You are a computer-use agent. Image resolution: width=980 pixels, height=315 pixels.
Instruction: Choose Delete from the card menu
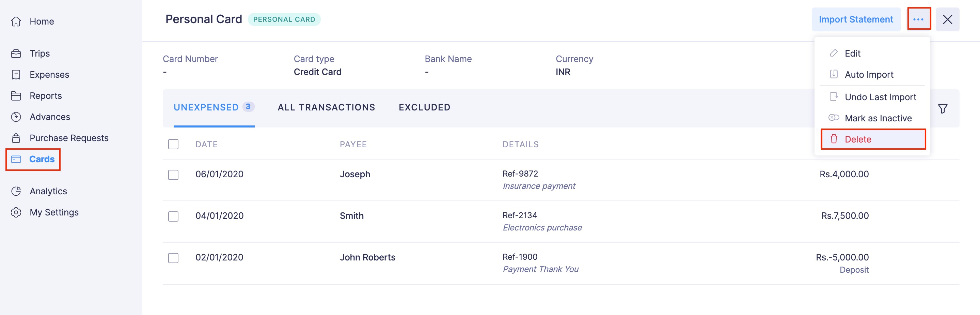873,139
